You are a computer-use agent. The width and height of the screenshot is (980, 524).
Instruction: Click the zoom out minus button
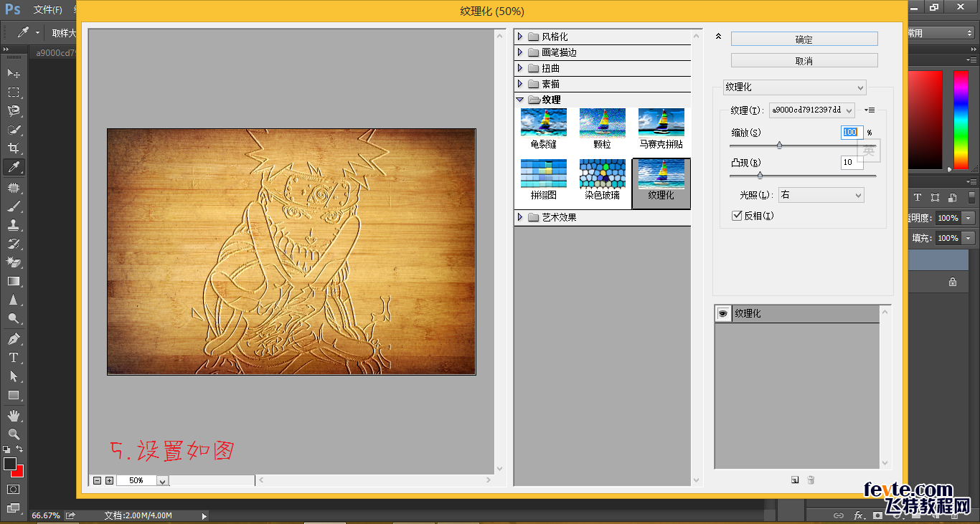point(97,480)
